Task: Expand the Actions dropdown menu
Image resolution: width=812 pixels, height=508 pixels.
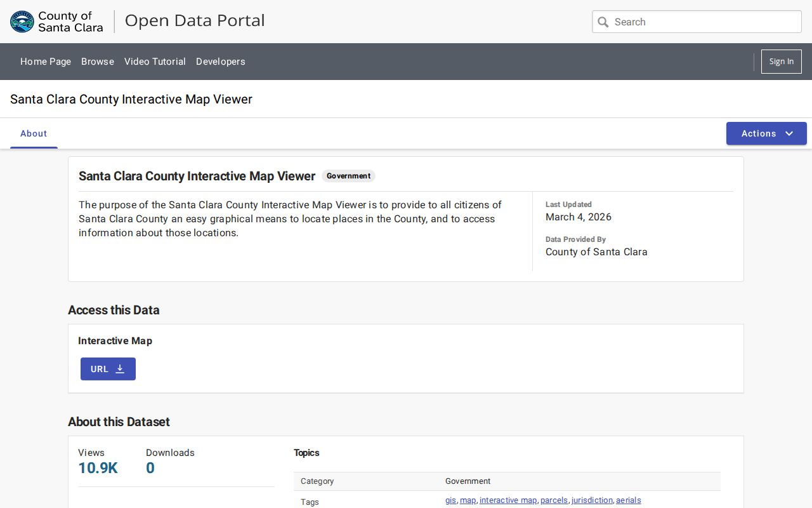Action: pyautogui.click(x=766, y=133)
